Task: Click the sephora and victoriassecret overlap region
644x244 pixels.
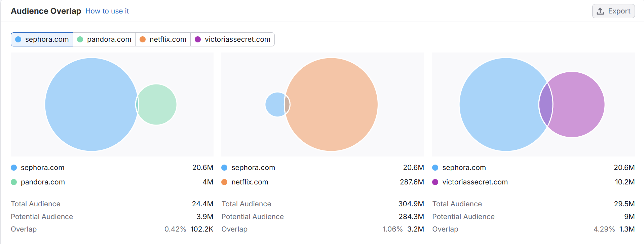Action: (x=546, y=104)
